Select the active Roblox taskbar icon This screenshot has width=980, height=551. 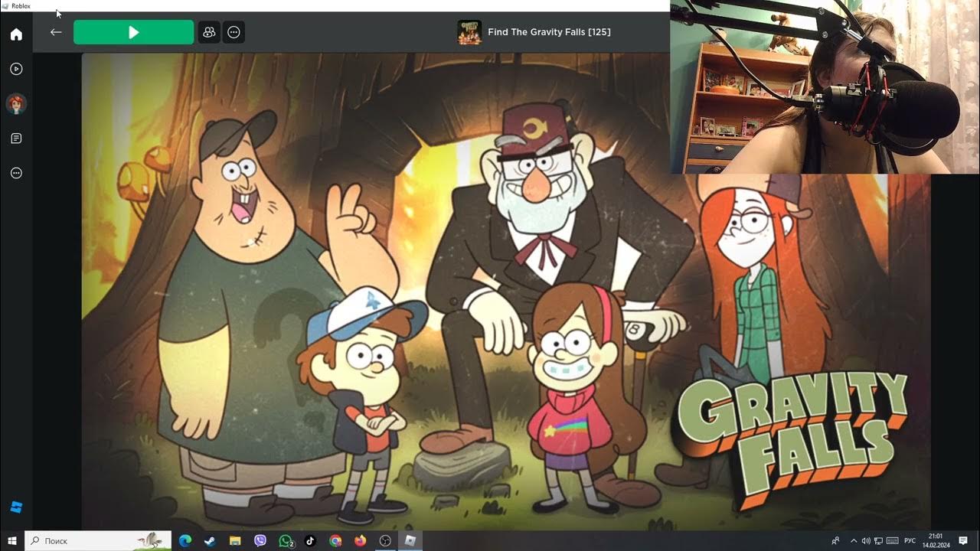(x=410, y=540)
